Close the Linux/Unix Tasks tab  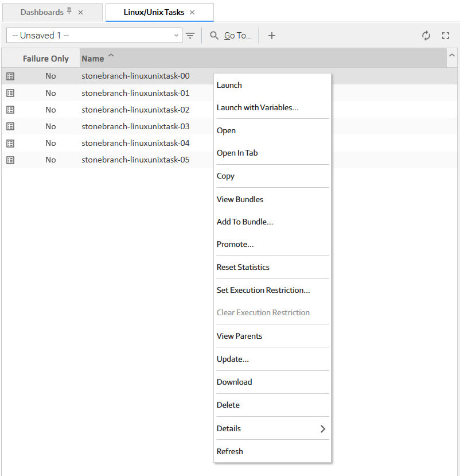pos(192,12)
